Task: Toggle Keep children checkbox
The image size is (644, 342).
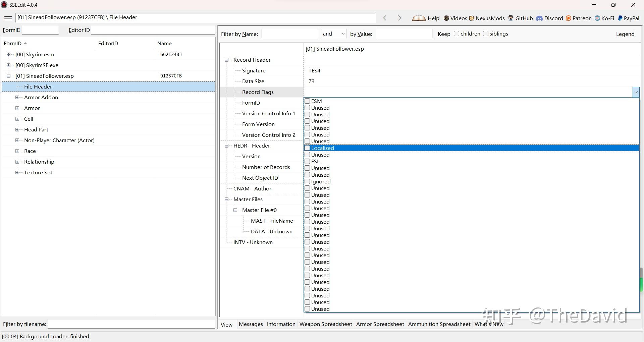Action: [457, 34]
